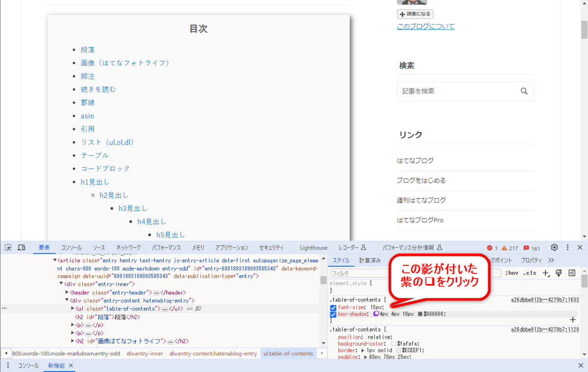
Task: Uncheck the box-shadow property checkbox
Action: coord(333,314)
